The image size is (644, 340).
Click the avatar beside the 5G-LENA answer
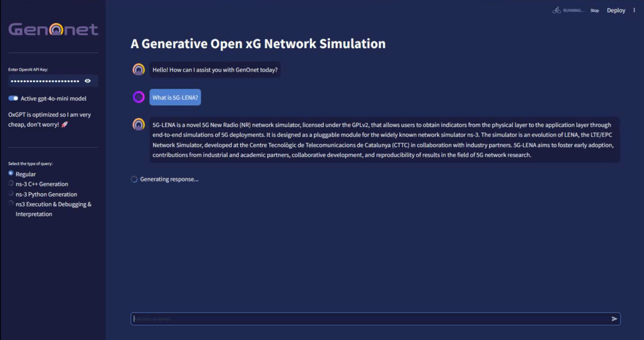pyautogui.click(x=139, y=124)
